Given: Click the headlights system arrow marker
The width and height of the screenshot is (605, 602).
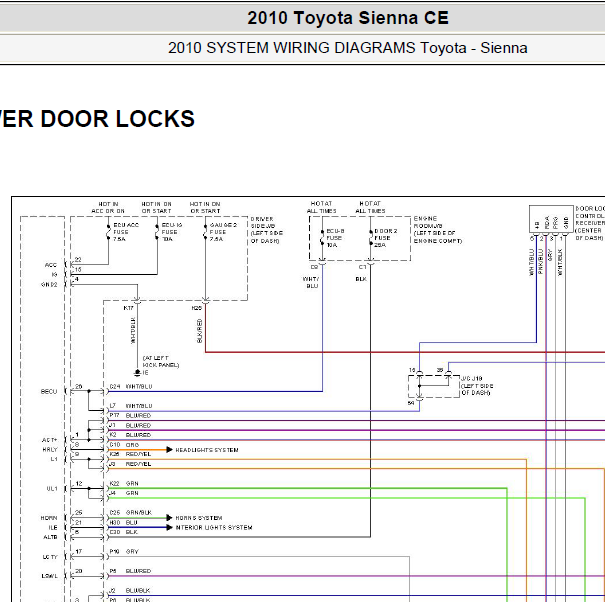Looking at the screenshot, I should click(x=169, y=450).
